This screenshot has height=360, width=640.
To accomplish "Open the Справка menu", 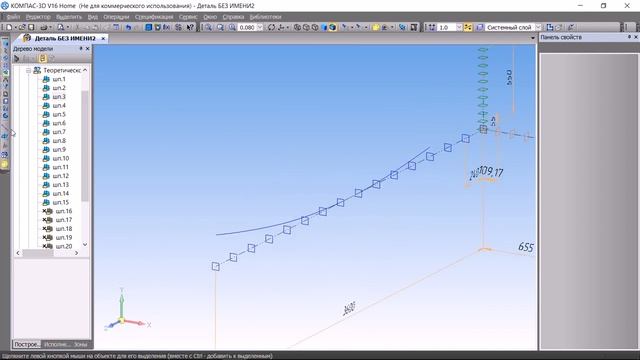I will pyautogui.click(x=233, y=17).
